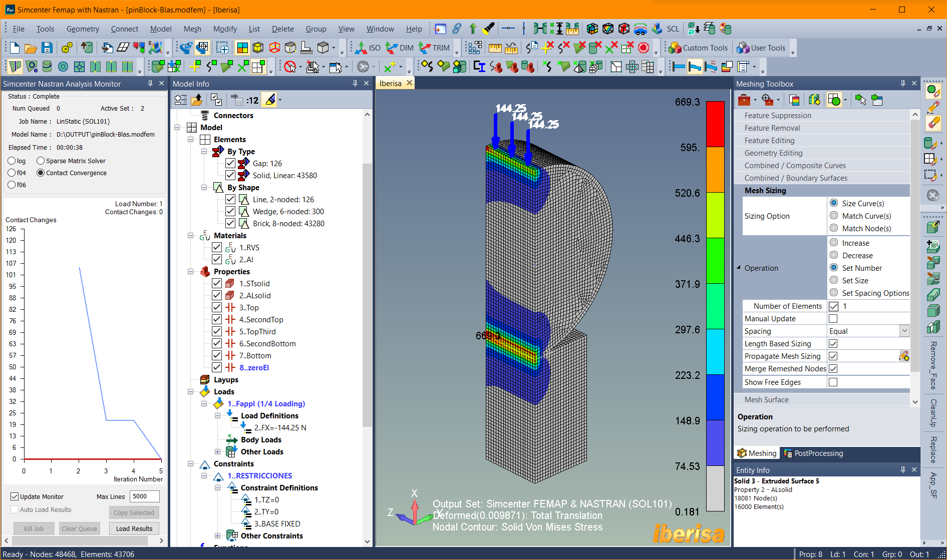The width and height of the screenshot is (947, 560).
Task: Click the Max Lines input field
Action: pos(144,496)
